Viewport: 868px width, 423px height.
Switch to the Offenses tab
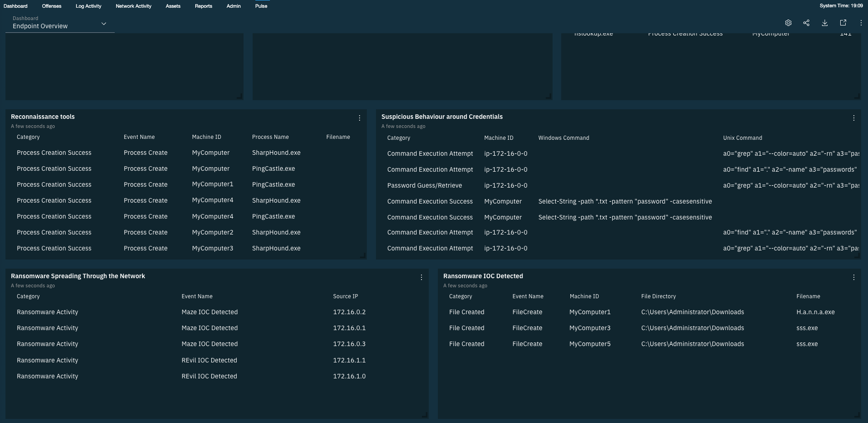[x=51, y=6]
